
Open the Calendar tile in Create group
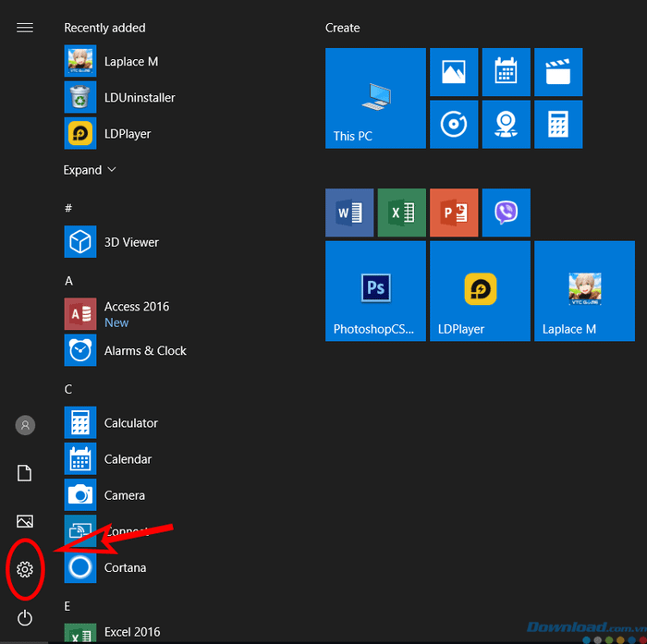[506, 72]
